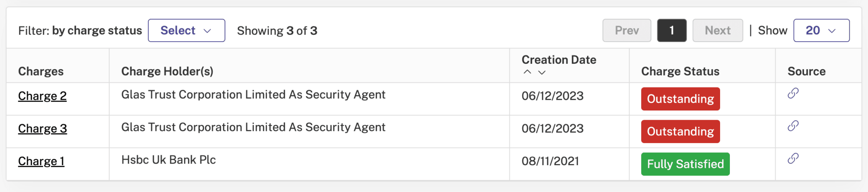Click the Outstanding badge for Charge 3

point(680,132)
